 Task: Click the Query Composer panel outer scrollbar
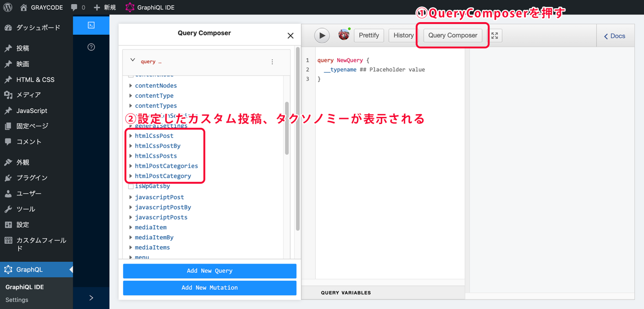pyautogui.click(x=298, y=139)
